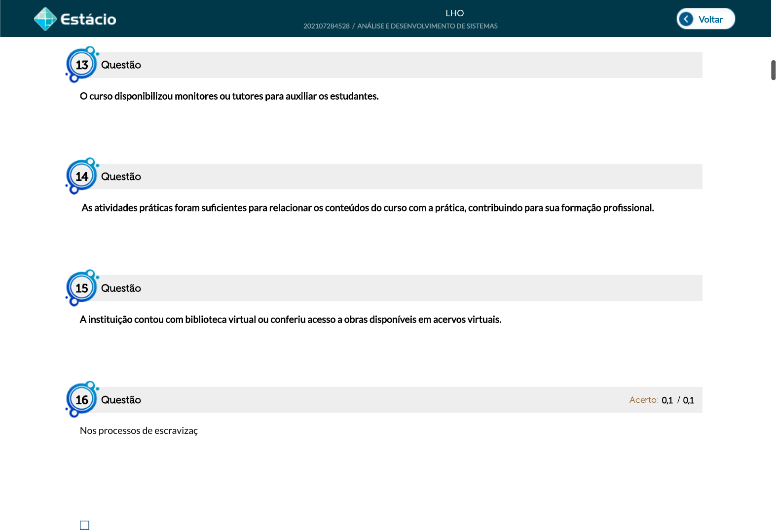
Task: Select the Questão 16 header label
Action: point(121,400)
